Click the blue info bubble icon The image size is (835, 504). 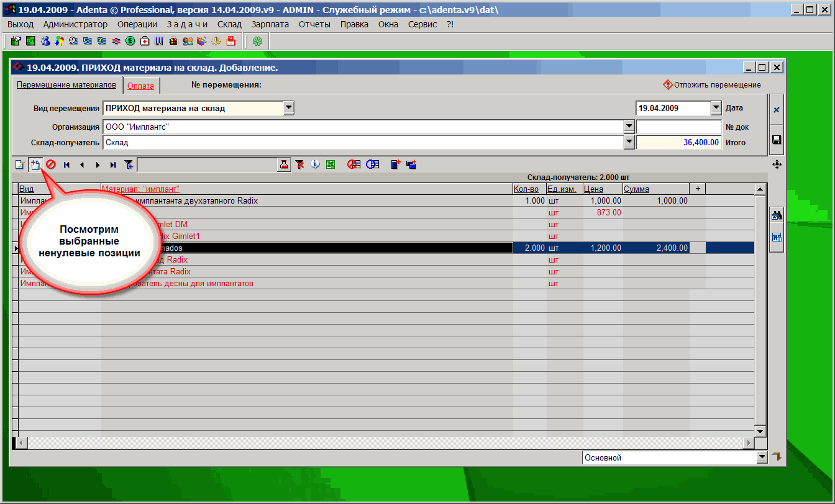(315, 164)
